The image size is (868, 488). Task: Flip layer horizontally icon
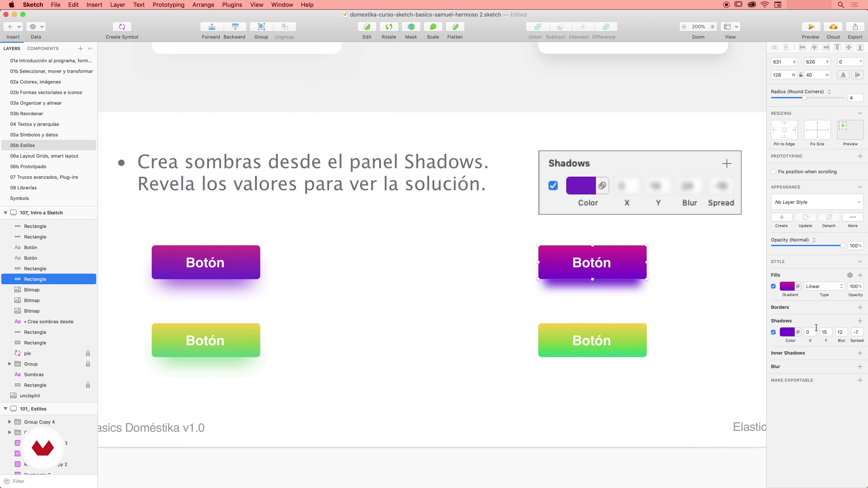pyautogui.click(x=843, y=75)
